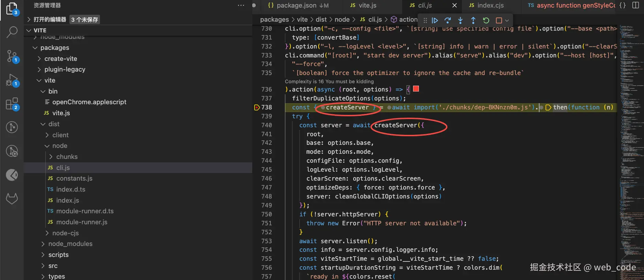Click the line number 745 gutter
Screen dimensions: 644x280
point(266,169)
